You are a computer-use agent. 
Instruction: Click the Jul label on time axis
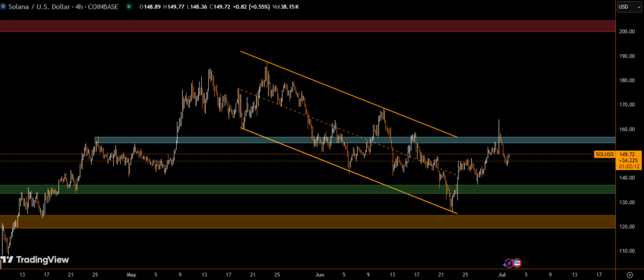(501, 274)
